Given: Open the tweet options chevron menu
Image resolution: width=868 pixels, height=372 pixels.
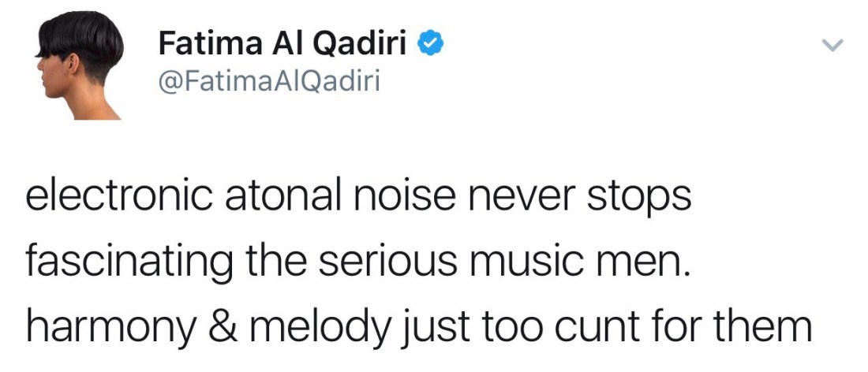Looking at the screenshot, I should pyautogui.click(x=832, y=46).
